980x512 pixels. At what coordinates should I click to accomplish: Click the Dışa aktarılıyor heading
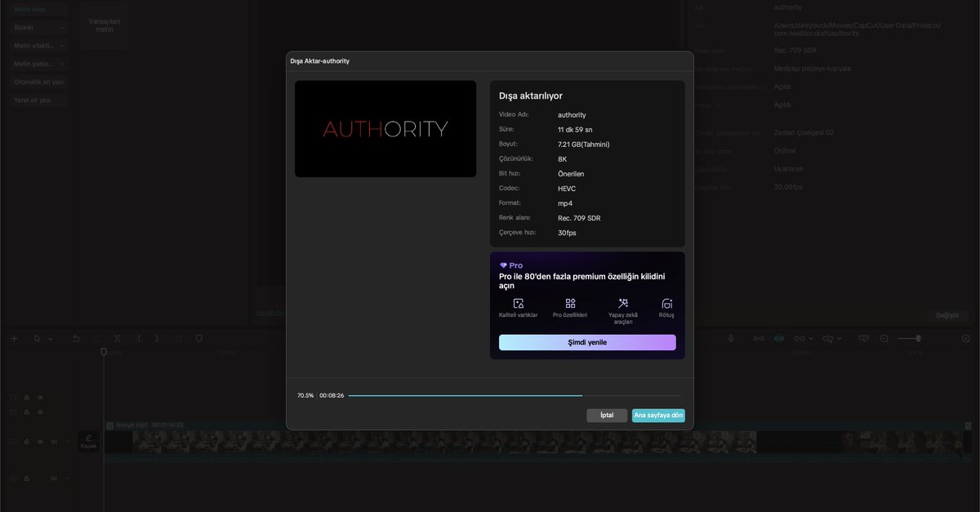point(531,96)
